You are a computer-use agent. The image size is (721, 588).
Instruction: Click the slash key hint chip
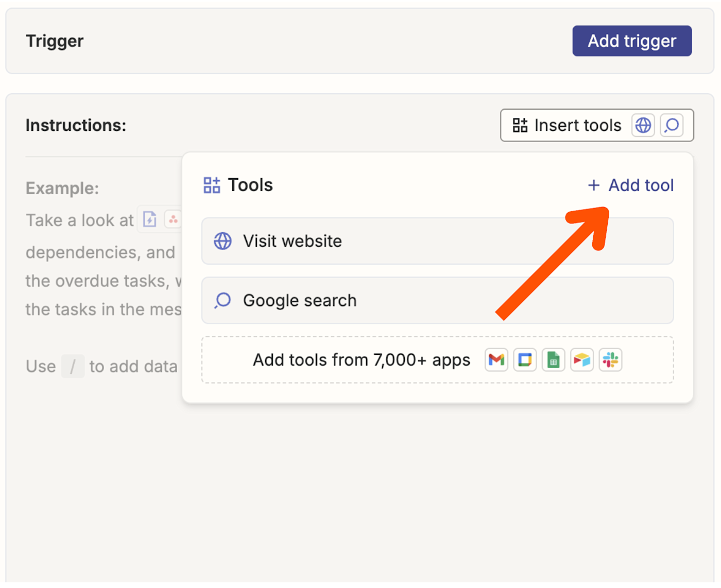[x=73, y=367]
